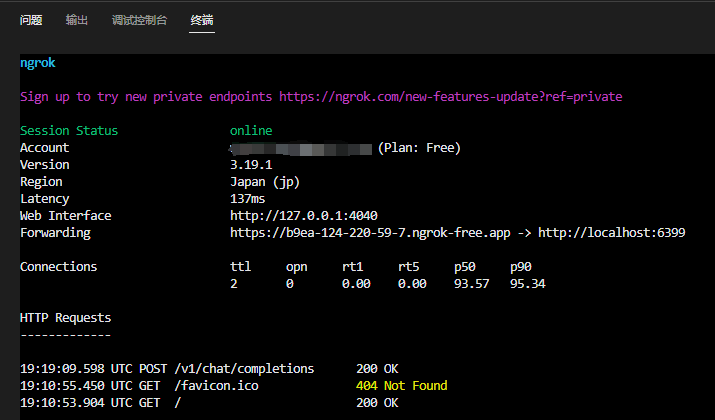This screenshot has height=420, width=715.
Task: Select the 调试控制台 tab
Action: (x=139, y=20)
